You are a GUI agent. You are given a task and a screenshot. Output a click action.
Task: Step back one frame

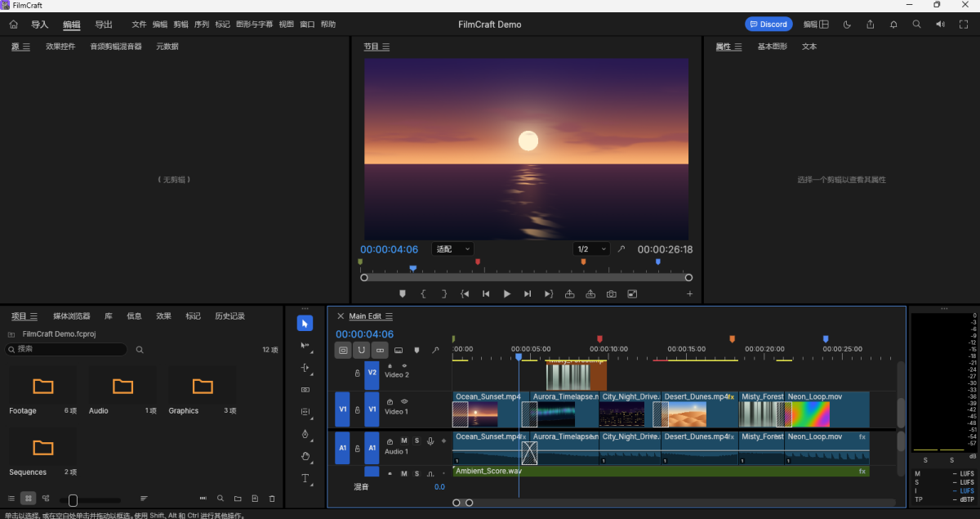(x=486, y=294)
